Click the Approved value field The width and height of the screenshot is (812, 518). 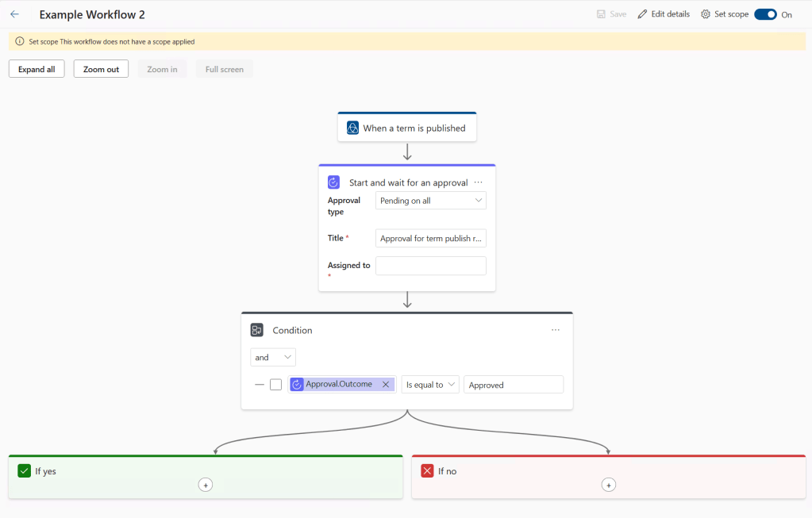(x=513, y=385)
